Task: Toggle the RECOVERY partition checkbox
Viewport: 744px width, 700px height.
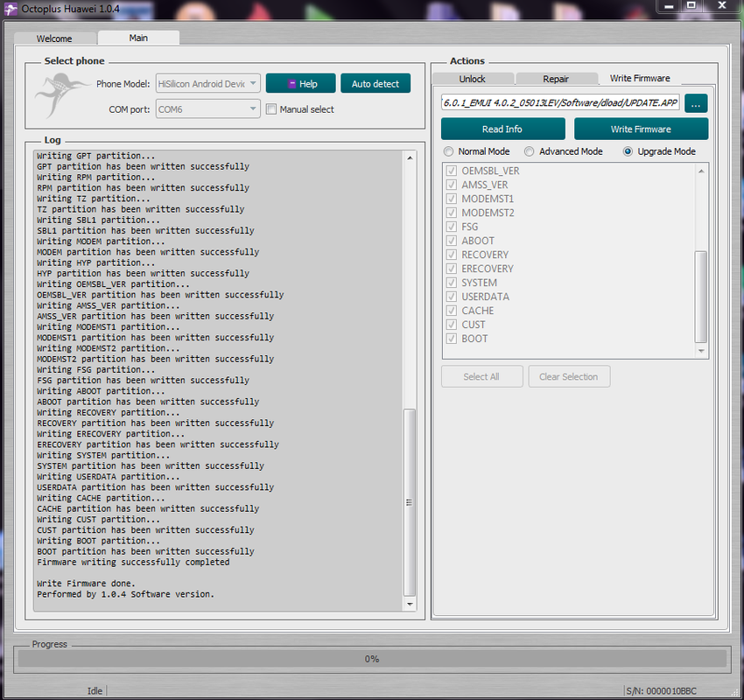Action: [452, 255]
